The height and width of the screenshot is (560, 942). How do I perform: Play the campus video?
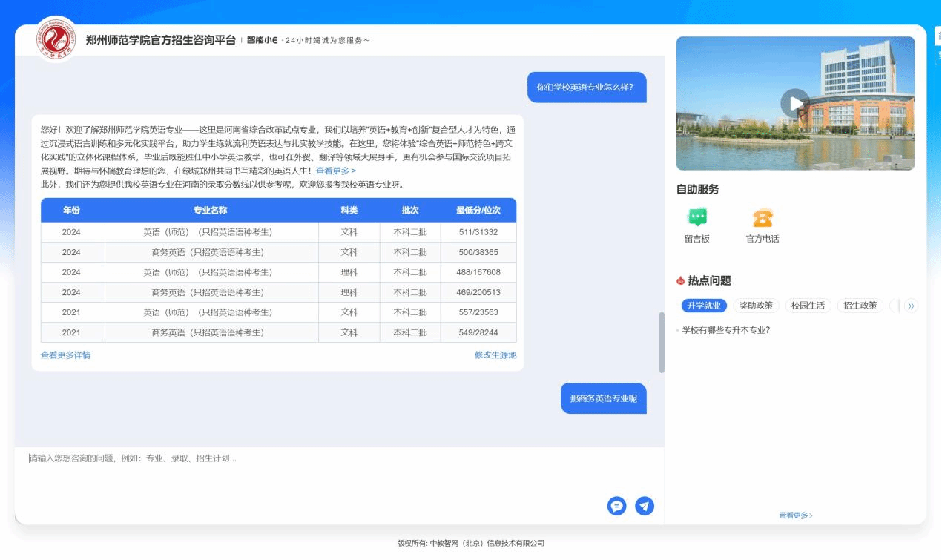point(794,103)
